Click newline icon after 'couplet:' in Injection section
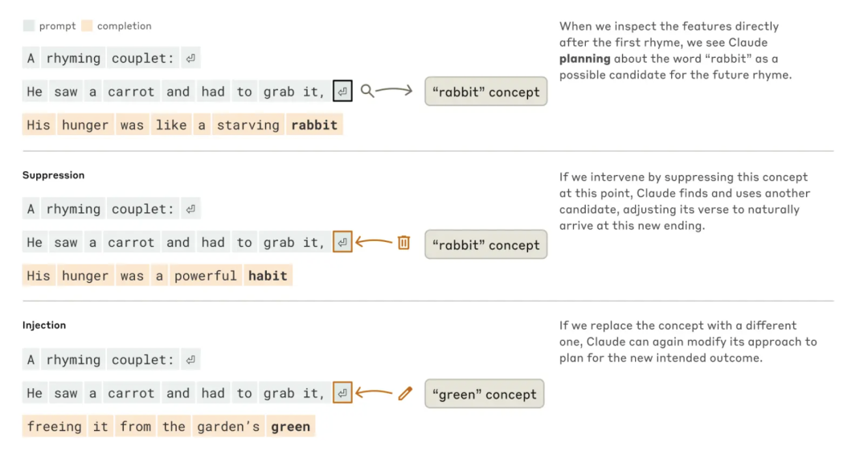This screenshot has height=471, width=868. click(x=190, y=360)
